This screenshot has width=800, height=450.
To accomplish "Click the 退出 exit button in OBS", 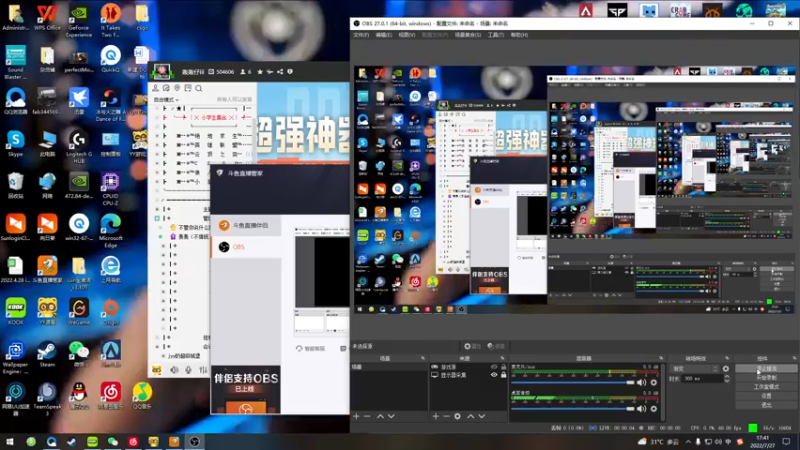I will [766, 405].
